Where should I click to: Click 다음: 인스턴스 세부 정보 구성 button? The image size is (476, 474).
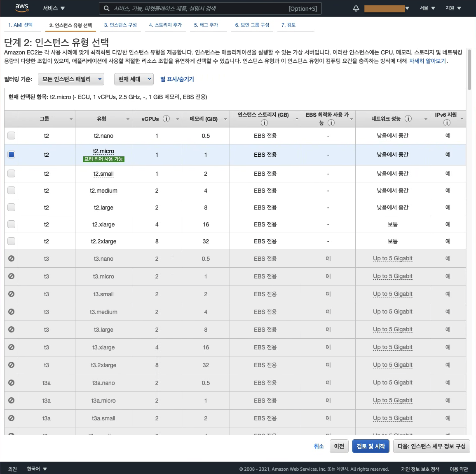coord(431,446)
